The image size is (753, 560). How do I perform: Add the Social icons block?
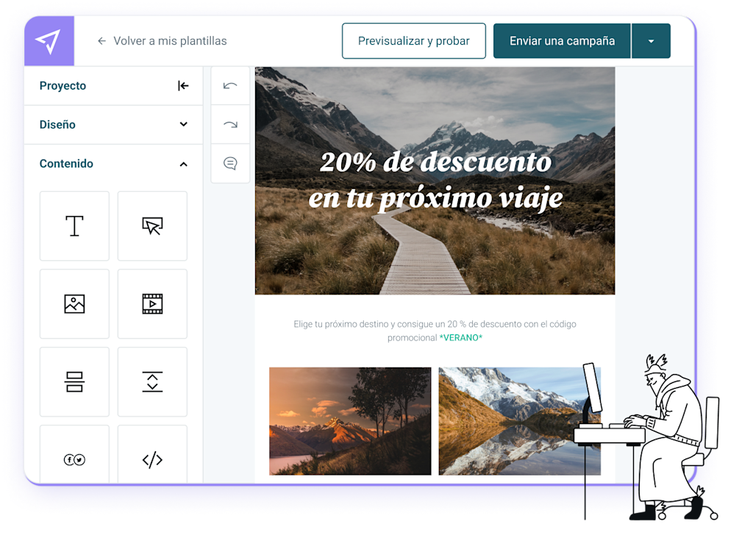[x=74, y=459]
